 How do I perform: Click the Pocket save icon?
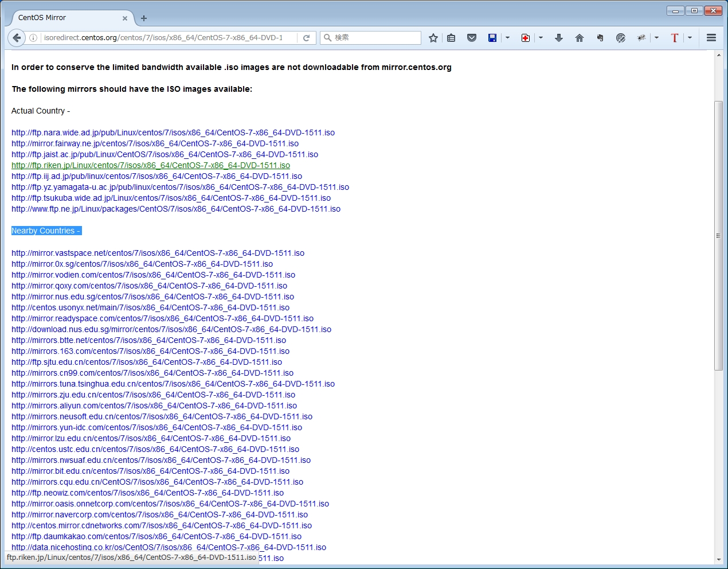[x=472, y=38]
